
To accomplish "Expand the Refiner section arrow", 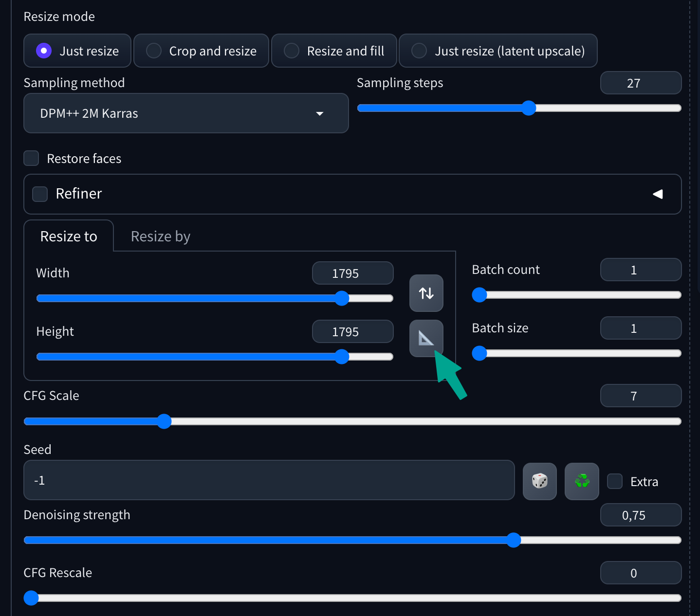I will [658, 194].
